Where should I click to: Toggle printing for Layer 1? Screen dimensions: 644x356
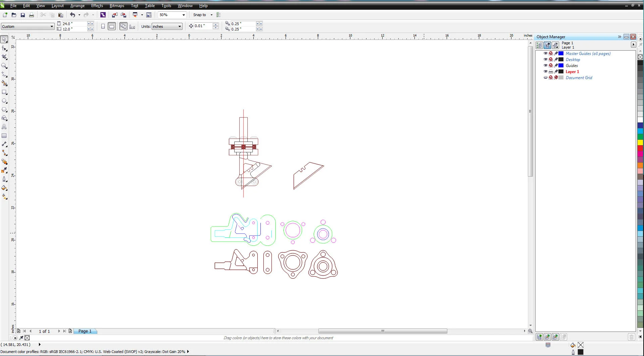pos(551,71)
